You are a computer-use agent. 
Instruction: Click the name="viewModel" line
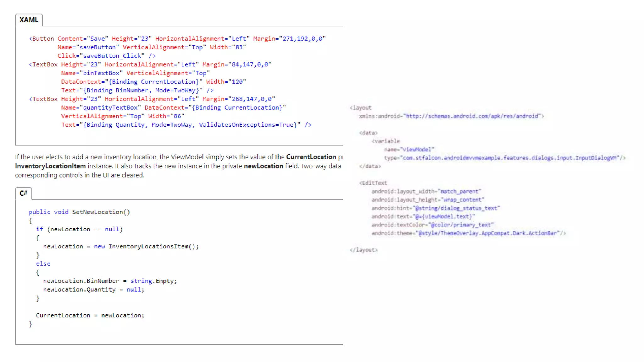pos(409,150)
